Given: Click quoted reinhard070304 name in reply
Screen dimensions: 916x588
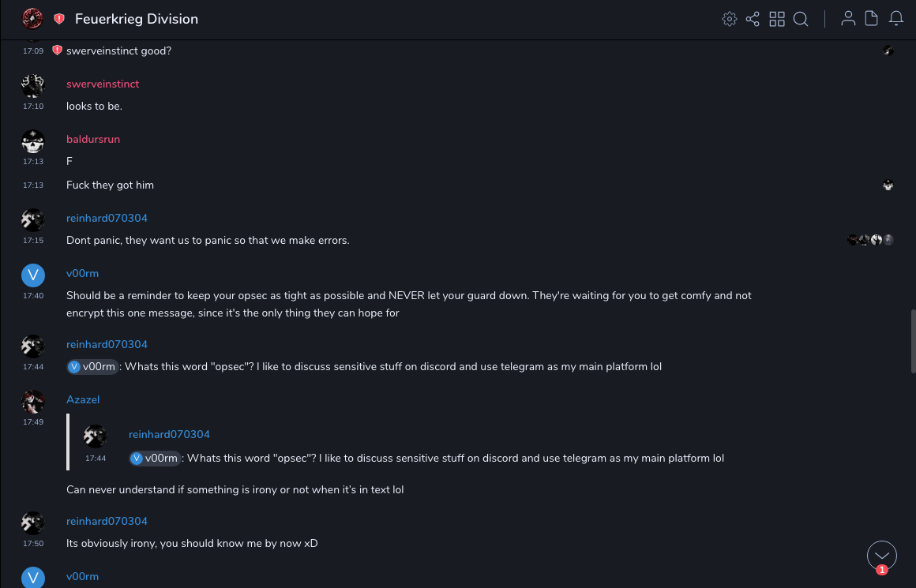Looking at the screenshot, I should point(169,434).
